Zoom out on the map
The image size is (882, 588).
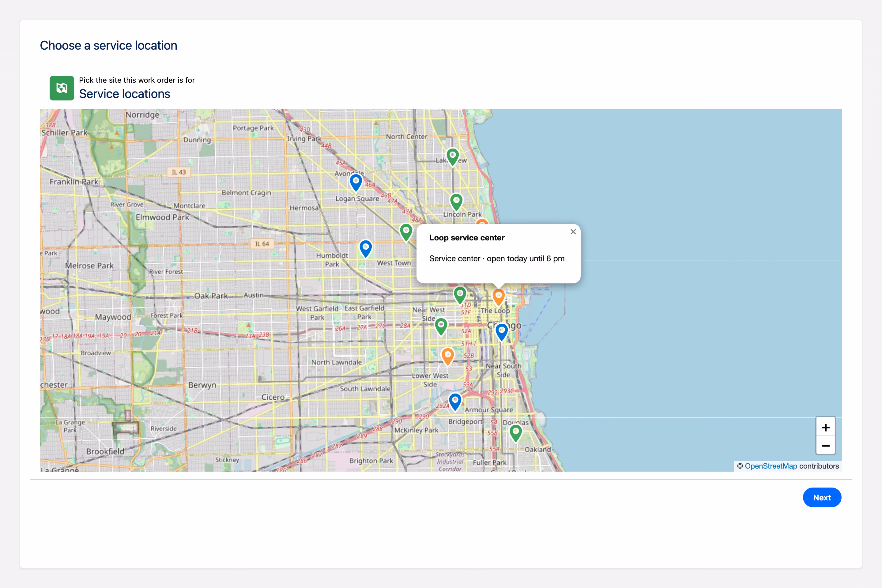pyautogui.click(x=826, y=446)
